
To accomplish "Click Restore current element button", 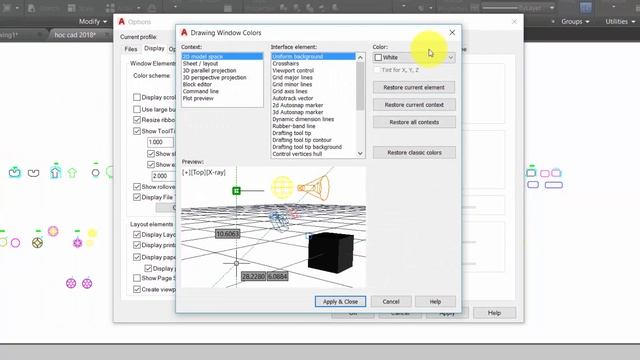I will click(x=414, y=87).
